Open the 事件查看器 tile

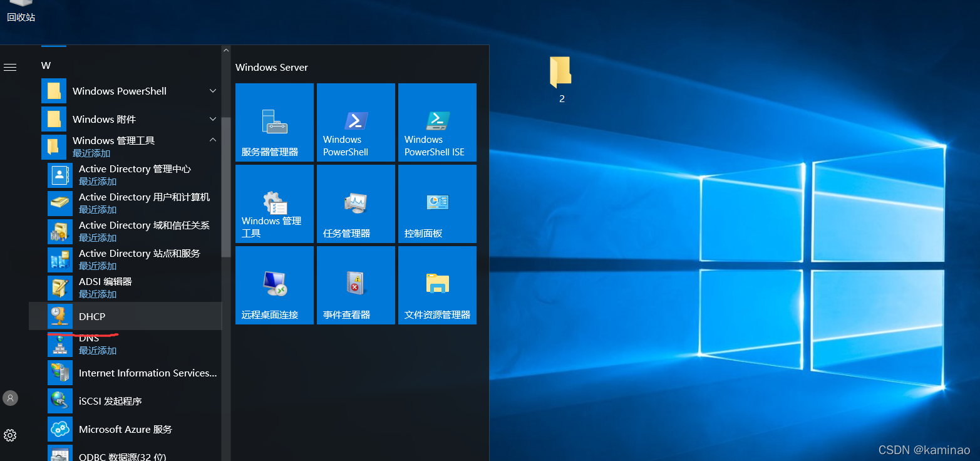(356, 285)
